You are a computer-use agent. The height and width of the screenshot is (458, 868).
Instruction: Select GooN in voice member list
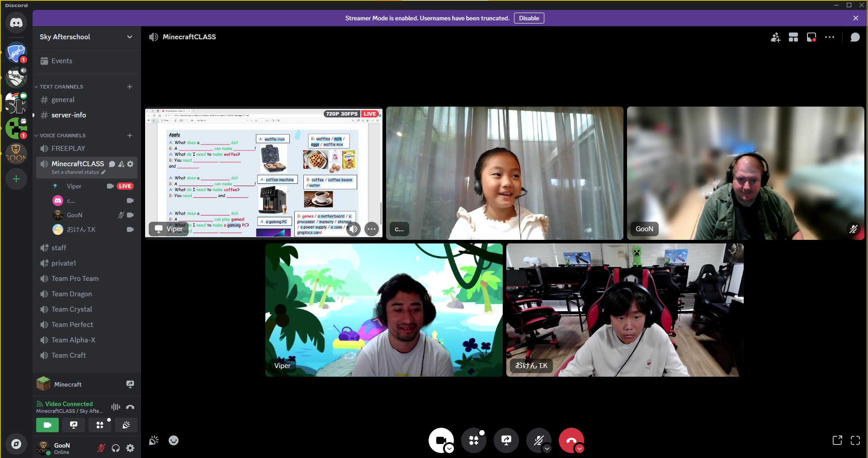coord(93,215)
